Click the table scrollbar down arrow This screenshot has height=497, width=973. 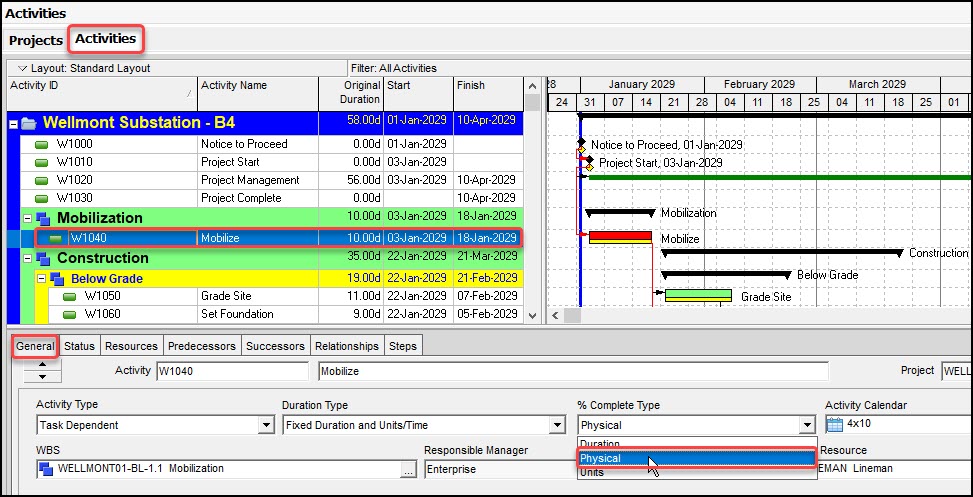pos(532,315)
